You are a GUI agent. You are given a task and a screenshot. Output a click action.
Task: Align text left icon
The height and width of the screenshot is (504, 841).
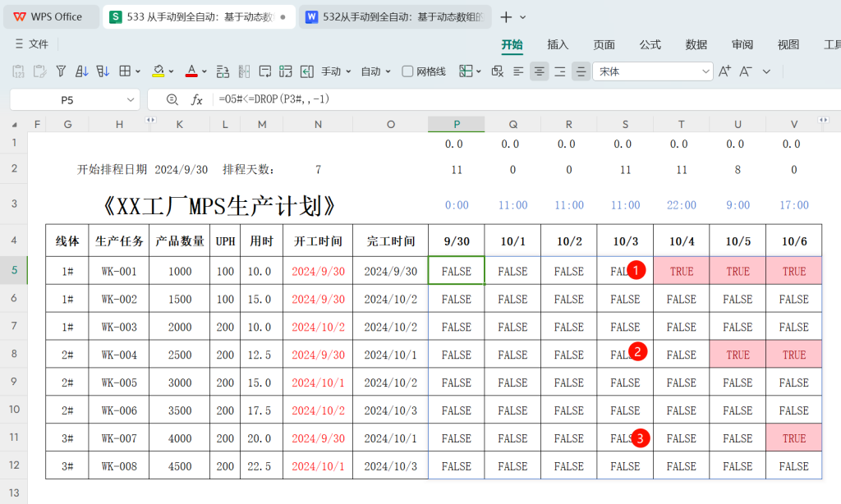[x=518, y=71]
